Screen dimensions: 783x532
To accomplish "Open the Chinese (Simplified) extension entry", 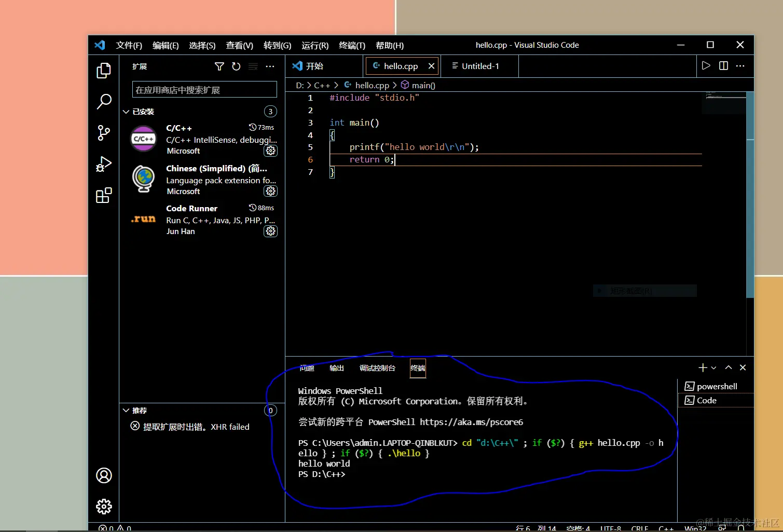I will [203, 180].
